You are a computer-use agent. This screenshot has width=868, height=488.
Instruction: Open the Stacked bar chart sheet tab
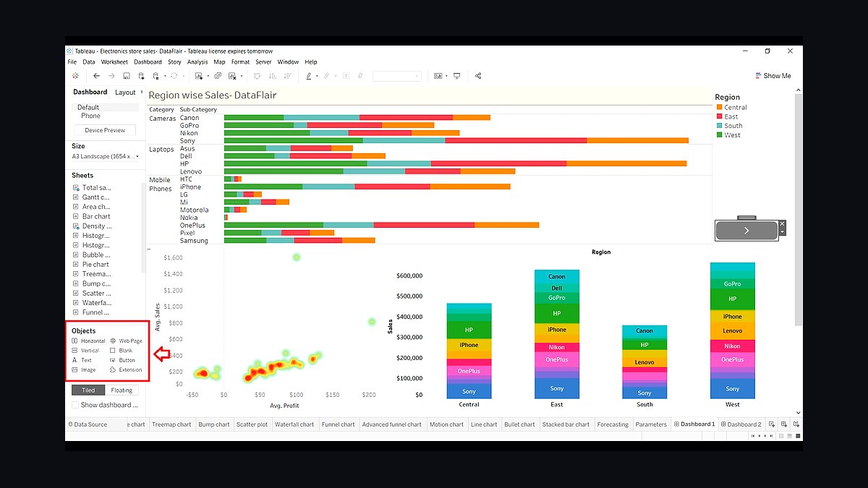566,424
